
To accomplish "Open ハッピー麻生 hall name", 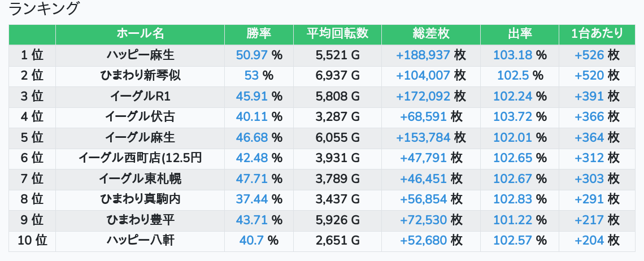I will click(x=140, y=55).
